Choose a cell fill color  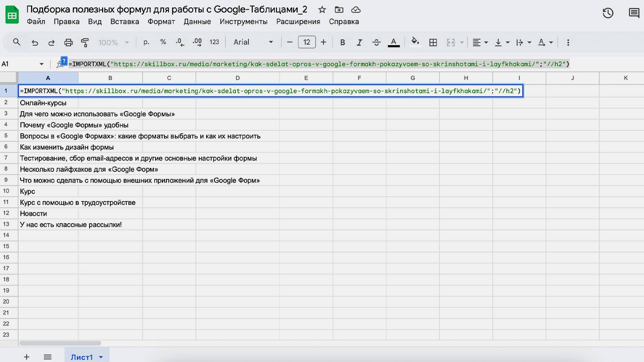415,42
